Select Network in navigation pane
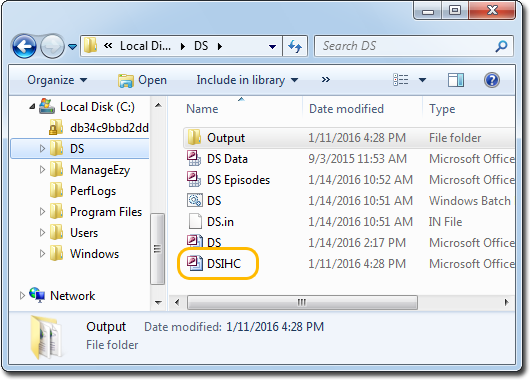 (73, 296)
